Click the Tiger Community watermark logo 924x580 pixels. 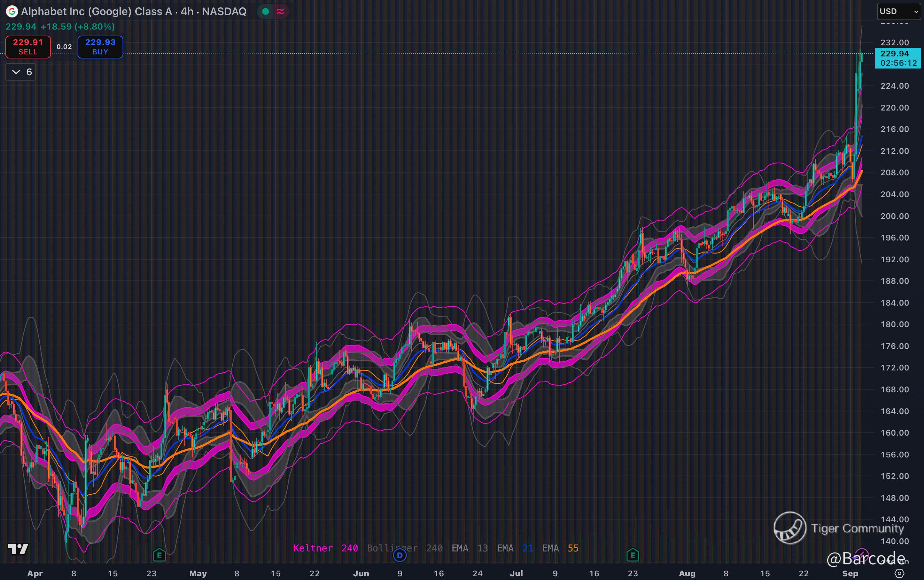[x=790, y=528]
